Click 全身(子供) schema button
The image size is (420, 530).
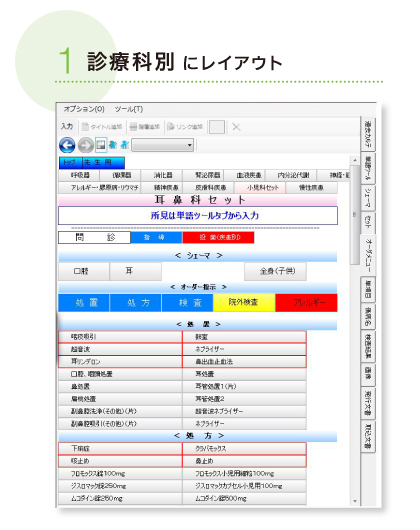coord(275,271)
